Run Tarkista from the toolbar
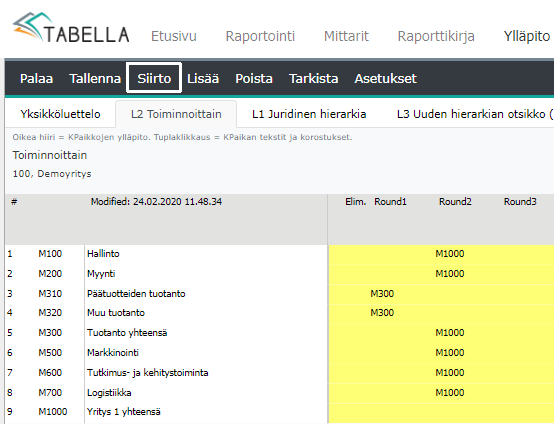The image size is (554, 424). 314,78
